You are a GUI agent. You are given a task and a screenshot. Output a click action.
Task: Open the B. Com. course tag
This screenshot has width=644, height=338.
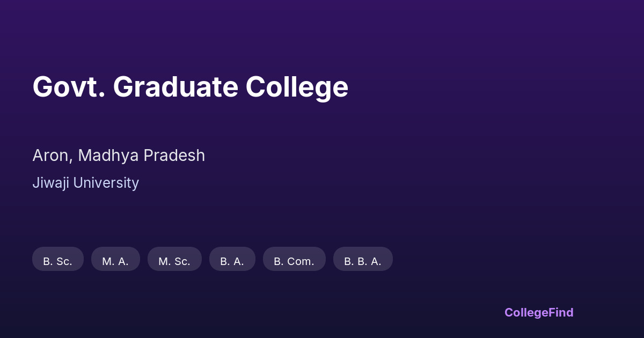[x=294, y=259]
